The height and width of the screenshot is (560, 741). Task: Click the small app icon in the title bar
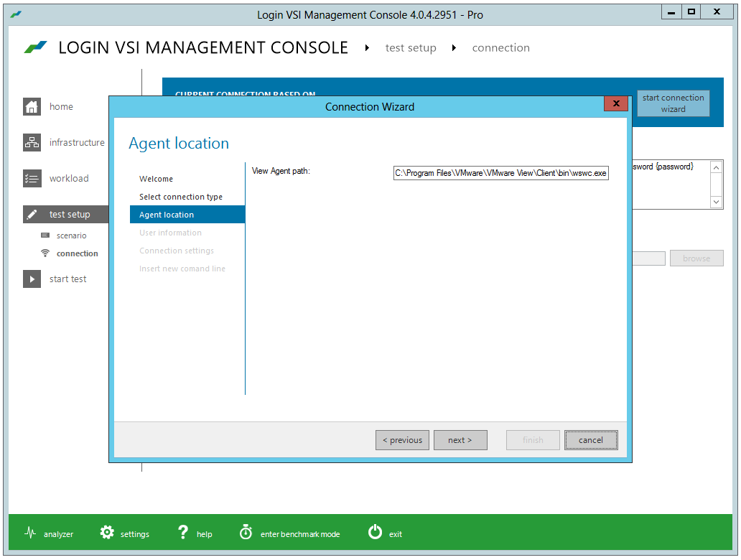pyautogui.click(x=16, y=14)
